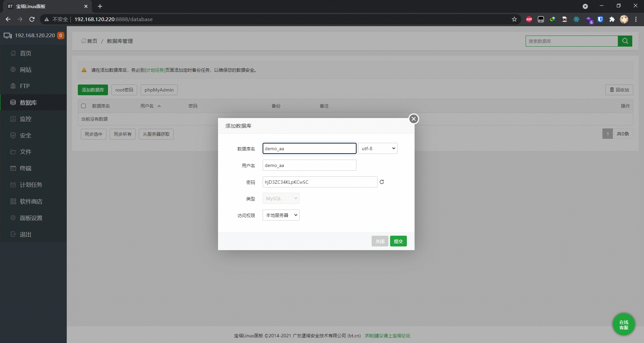This screenshot has width=644, height=343.
Task: Open the Chrome tab search dropdown arrow
Action: click(x=585, y=6)
